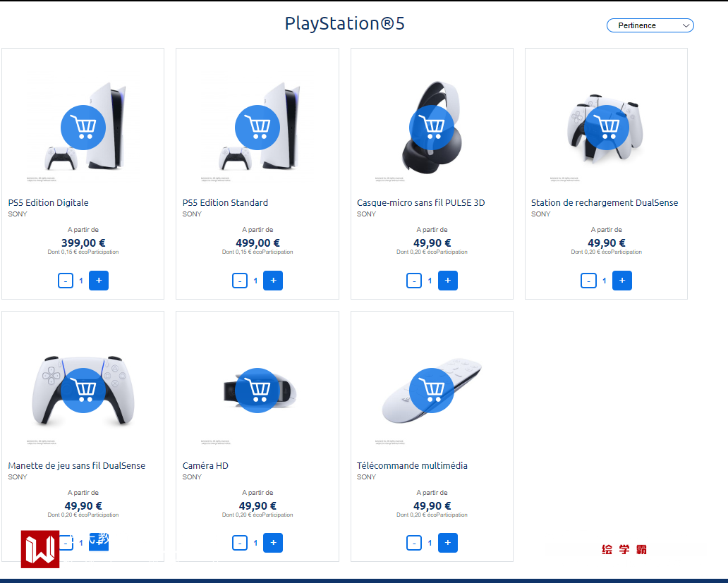
Task: Click cart icon on PS5 Edition Standard
Action: click(x=257, y=127)
